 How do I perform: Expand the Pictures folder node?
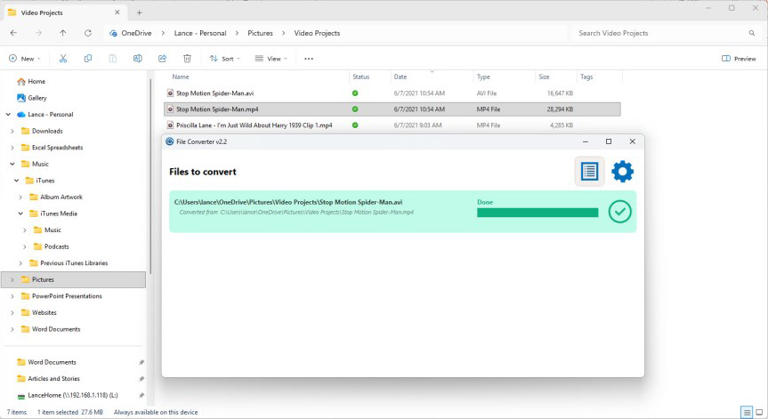tap(12, 279)
